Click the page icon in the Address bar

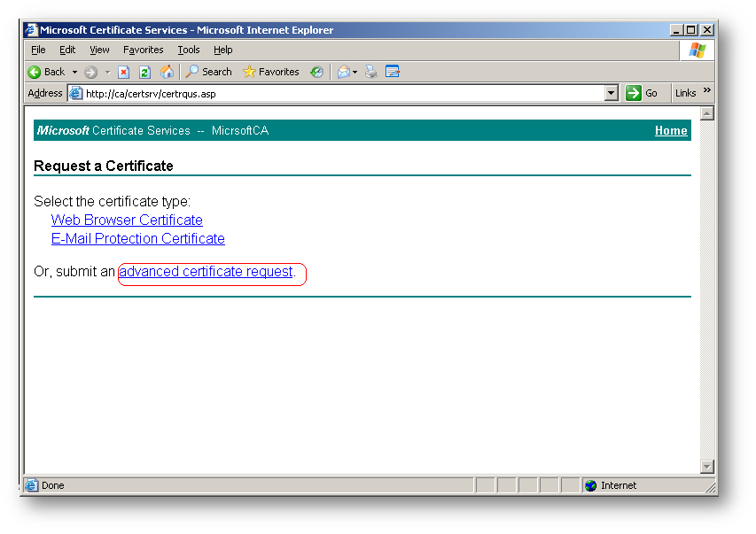point(75,93)
